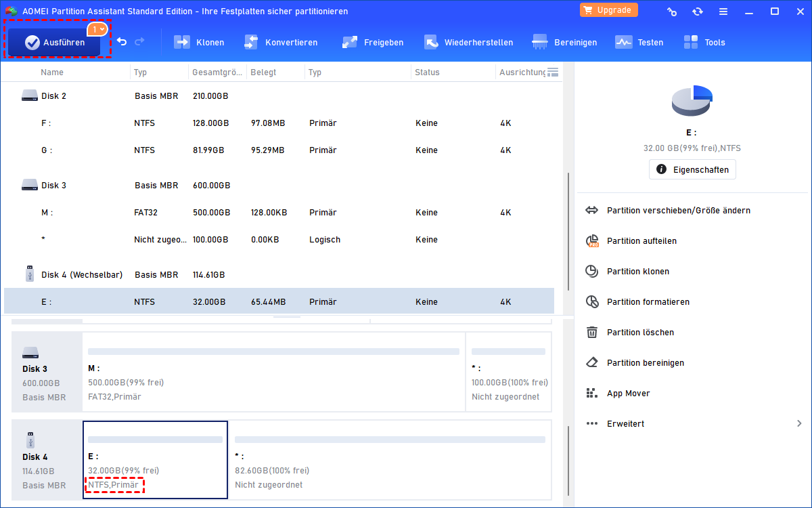The image size is (812, 508).
Task: Select Disk 3 block in disk map
Action: coord(47,371)
